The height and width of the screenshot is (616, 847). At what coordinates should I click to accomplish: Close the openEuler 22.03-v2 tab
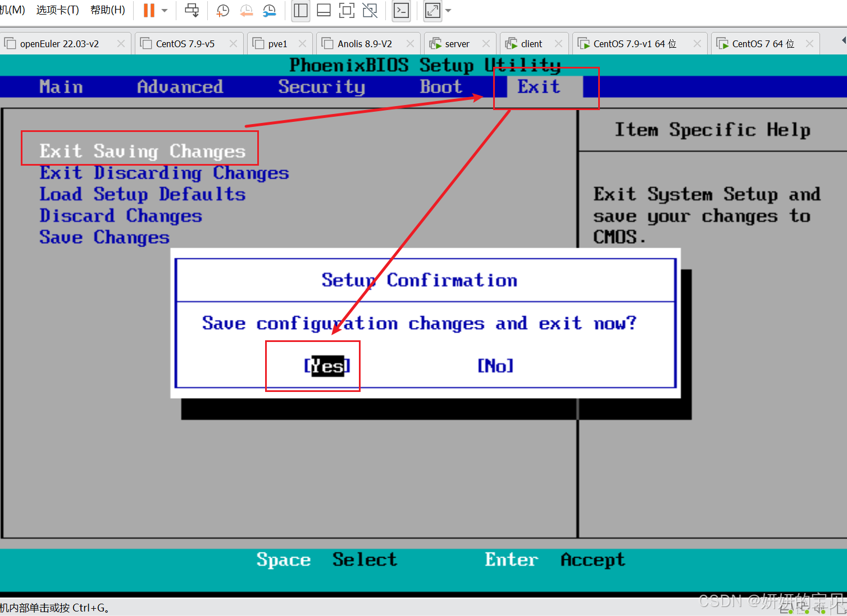click(121, 43)
